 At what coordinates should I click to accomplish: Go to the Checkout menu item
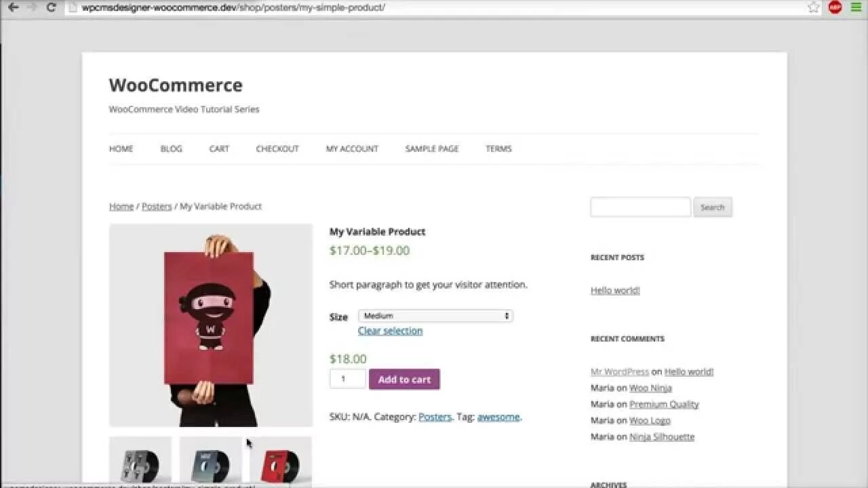click(x=277, y=148)
